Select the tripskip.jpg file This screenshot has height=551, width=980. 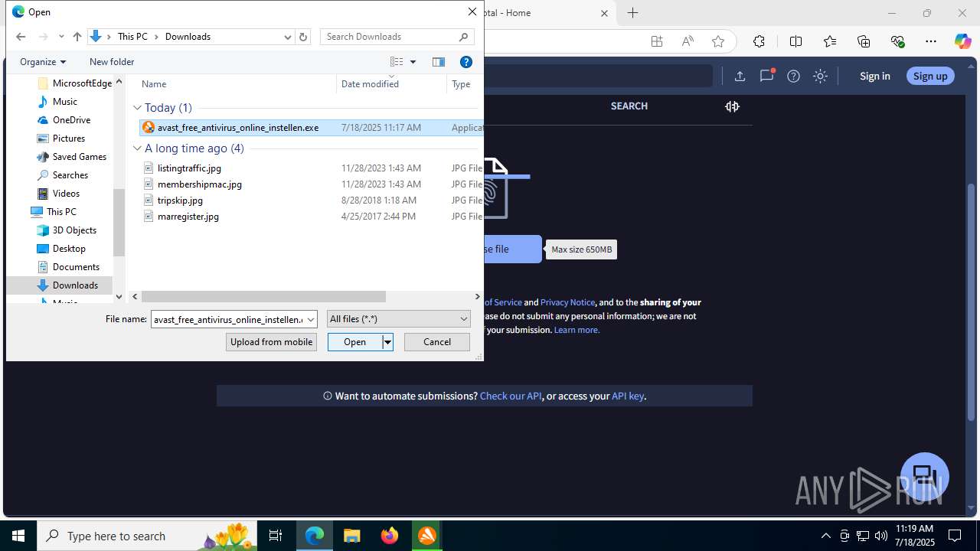(x=180, y=201)
